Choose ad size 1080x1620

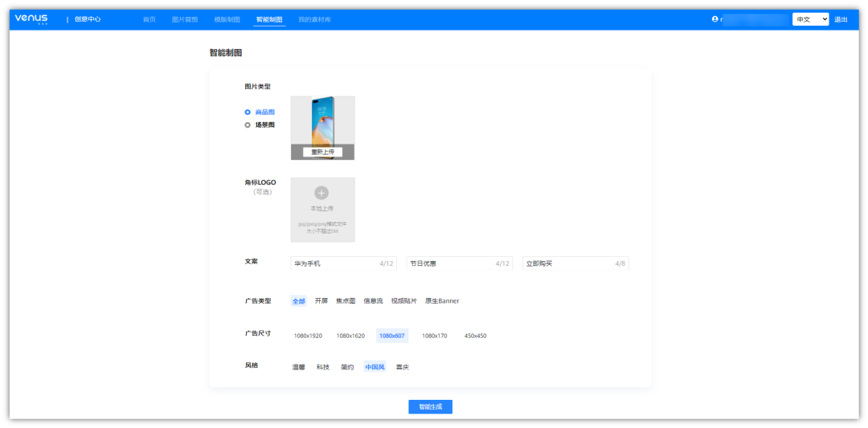tap(350, 336)
